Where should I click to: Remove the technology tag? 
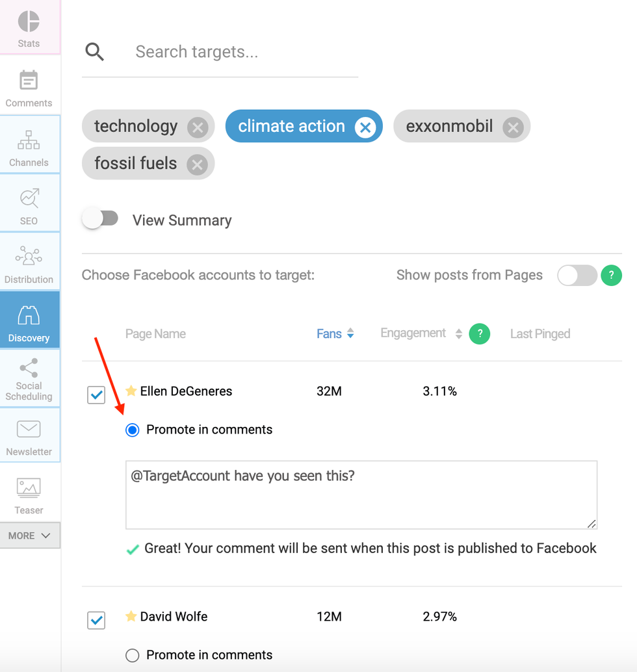click(x=198, y=127)
